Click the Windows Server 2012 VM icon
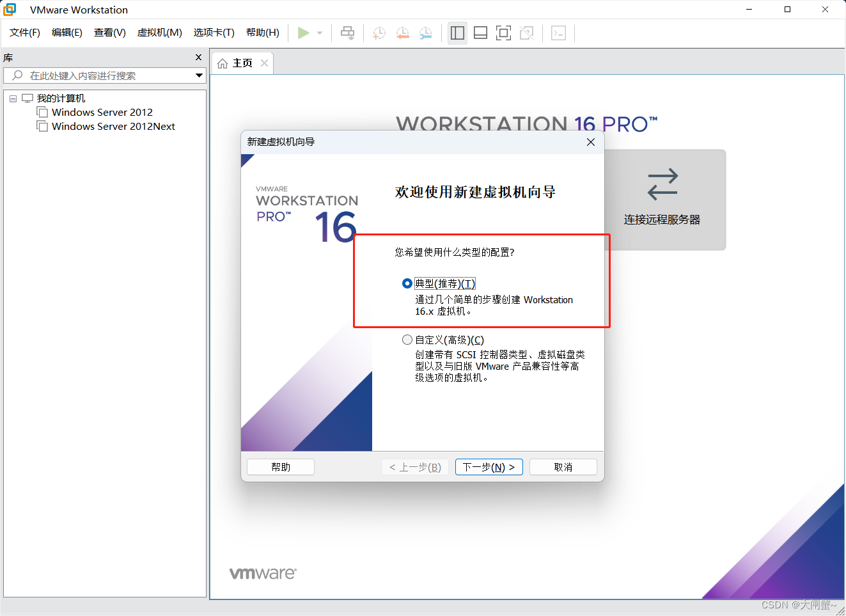The width and height of the screenshot is (846, 616). point(42,113)
